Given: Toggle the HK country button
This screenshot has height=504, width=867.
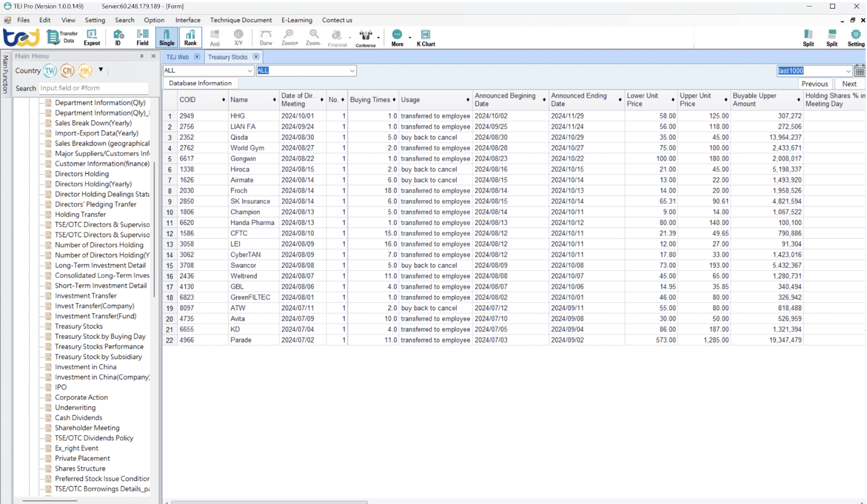Looking at the screenshot, I should pos(85,70).
